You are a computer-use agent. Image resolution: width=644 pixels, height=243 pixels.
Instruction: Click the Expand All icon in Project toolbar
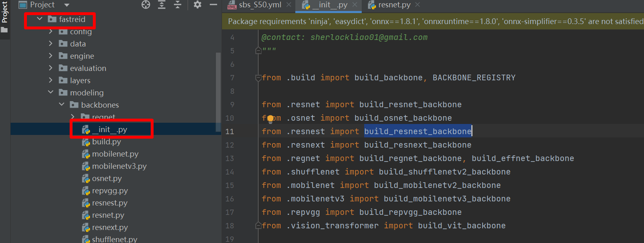coord(162,4)
